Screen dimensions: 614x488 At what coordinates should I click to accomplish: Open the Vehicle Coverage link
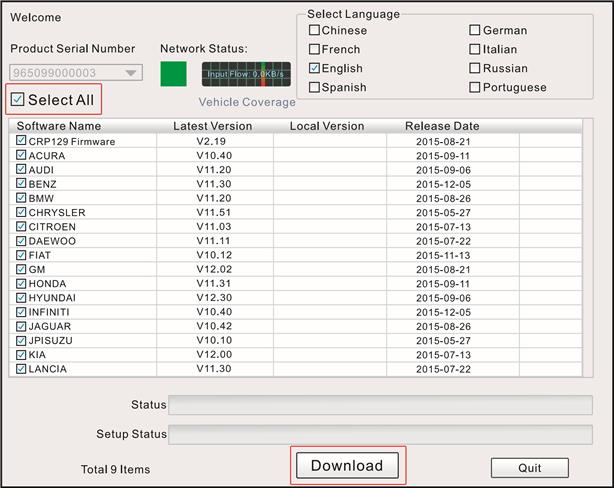tap(247, 102)
